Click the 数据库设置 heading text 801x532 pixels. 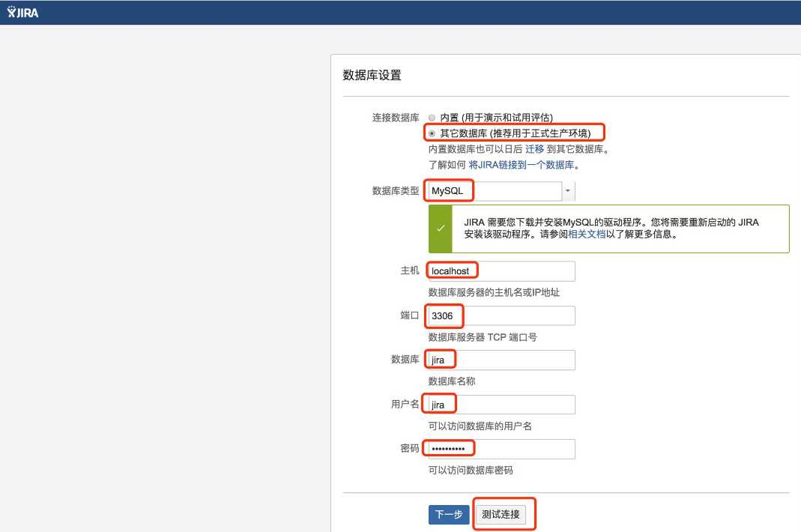[x=372, y=75]
